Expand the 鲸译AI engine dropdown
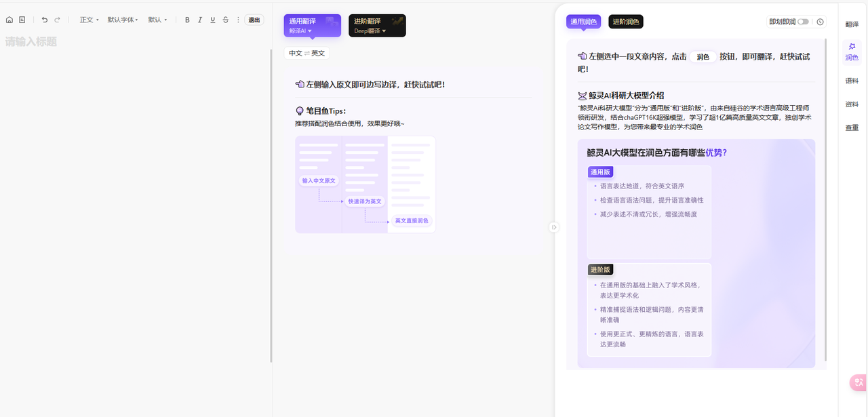868x417 pixels. coord(300,31)
